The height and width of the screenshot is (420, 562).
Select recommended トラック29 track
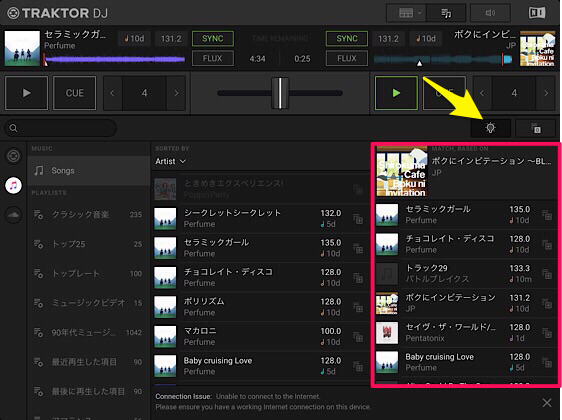point(466,274)
